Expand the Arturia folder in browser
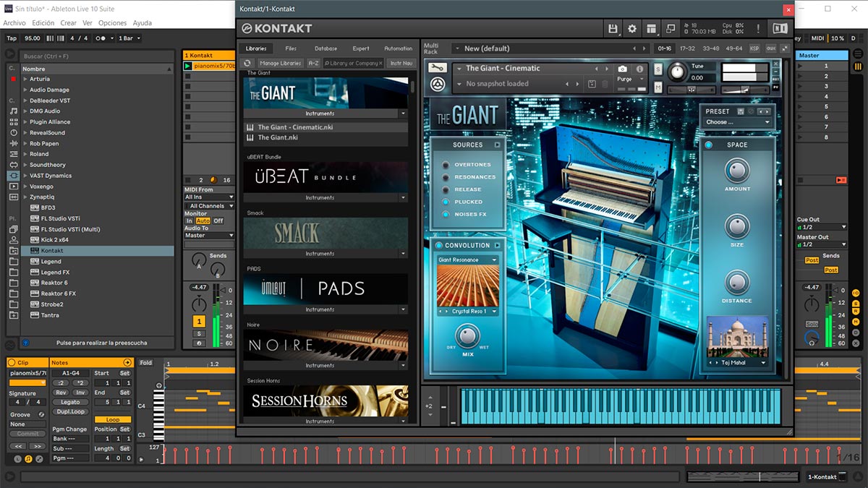This screenshot has width=868, height=488. coord(25,80)
